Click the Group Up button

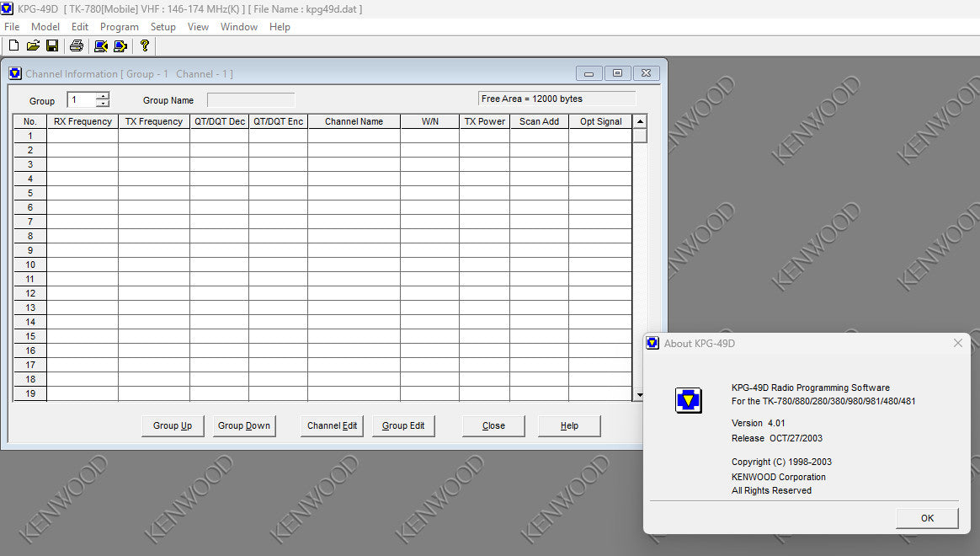click(173, 426)
